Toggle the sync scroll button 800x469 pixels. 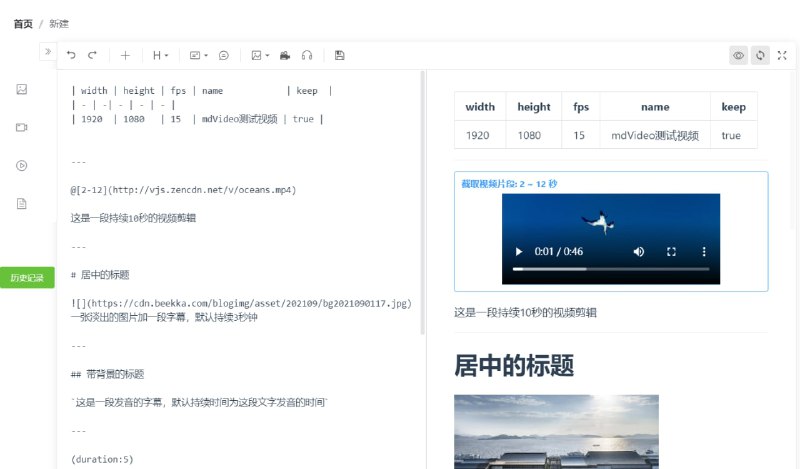pos(760,55)
